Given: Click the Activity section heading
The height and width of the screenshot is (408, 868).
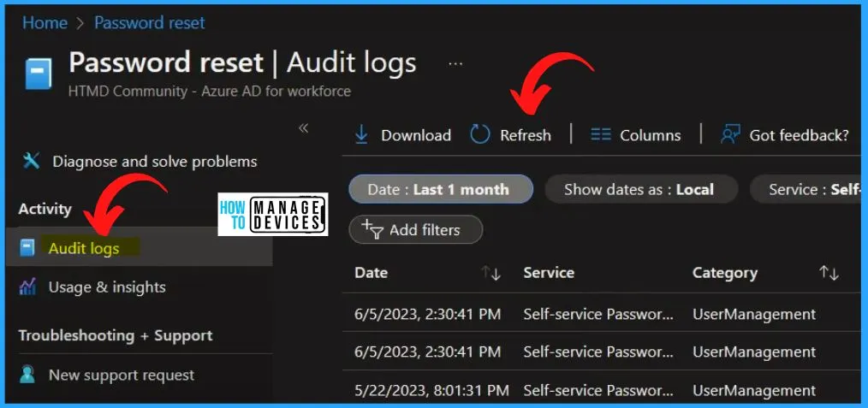Looking at the screenshot, I should [45, 209].
